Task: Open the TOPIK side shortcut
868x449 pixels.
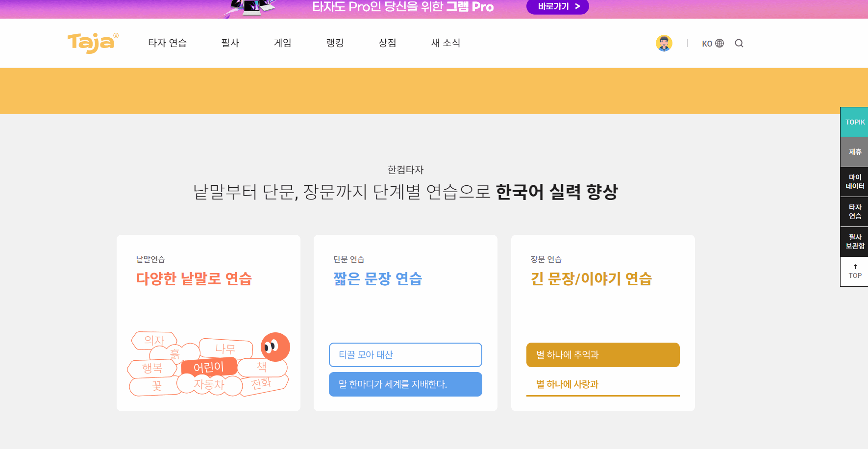Action: 854,122
